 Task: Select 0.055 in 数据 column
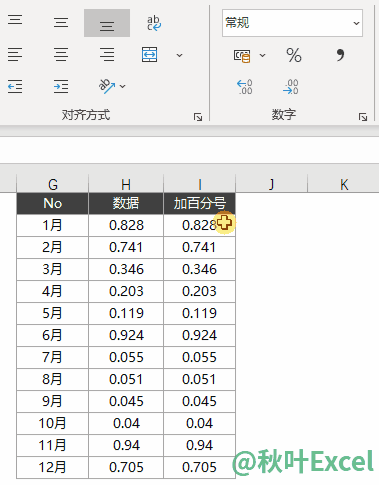point(126,357)
